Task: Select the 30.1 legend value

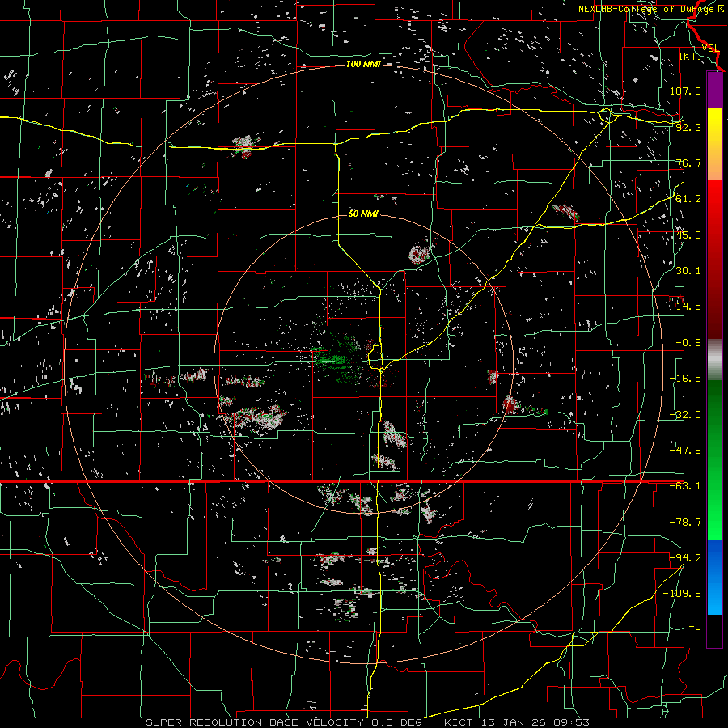Action: (688, 271)
